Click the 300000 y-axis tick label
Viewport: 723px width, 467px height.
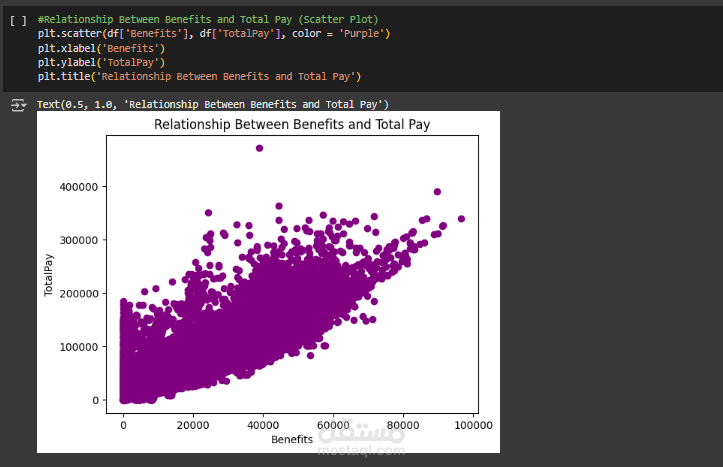pyautogui.click(x=79, y=240)
